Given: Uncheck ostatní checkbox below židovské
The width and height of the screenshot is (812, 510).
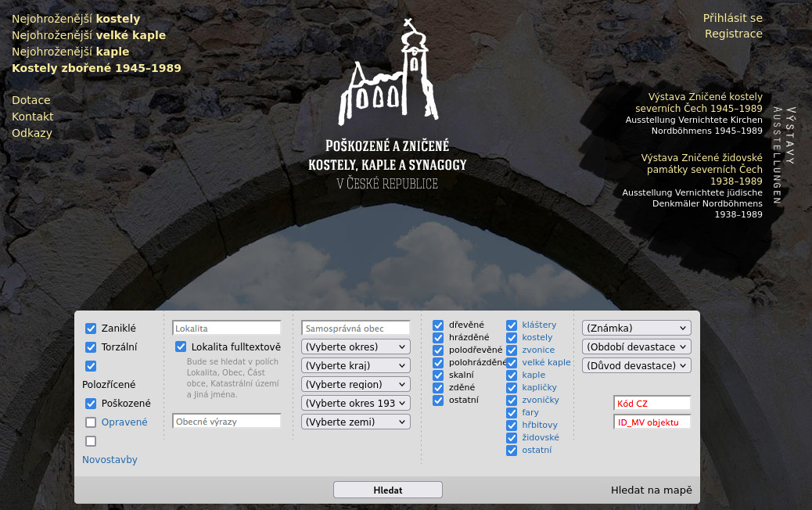Looking at the screenshot, I should pos(512,450).
